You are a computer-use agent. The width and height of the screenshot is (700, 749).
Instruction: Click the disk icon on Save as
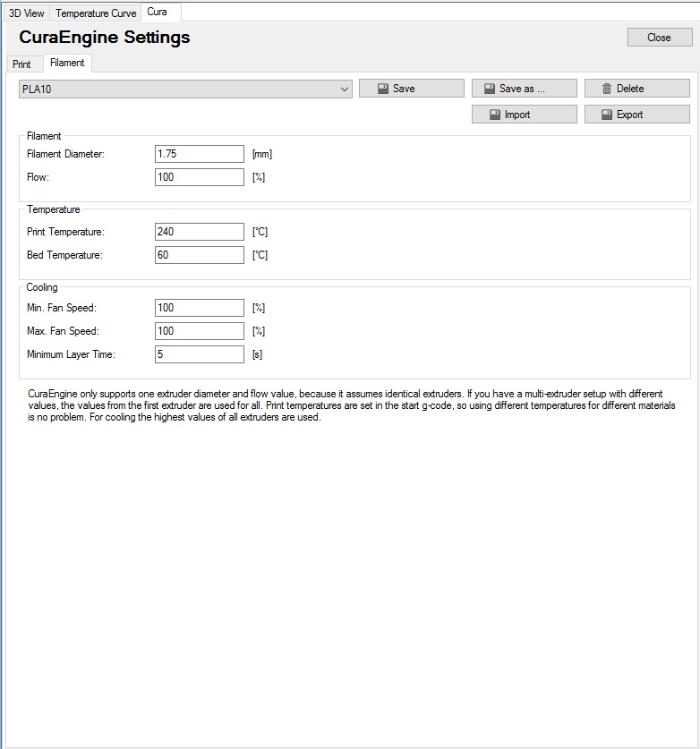(490, 89)
